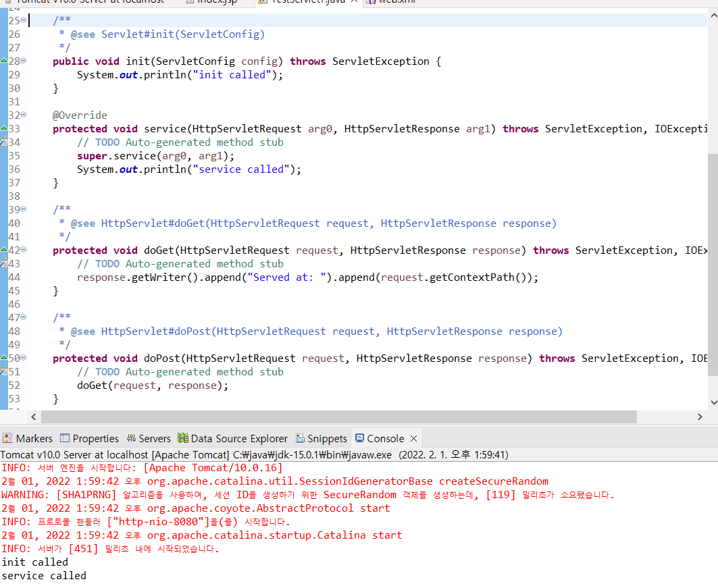
Task: Click "init called" output line in console
Action: pos(35,562)
